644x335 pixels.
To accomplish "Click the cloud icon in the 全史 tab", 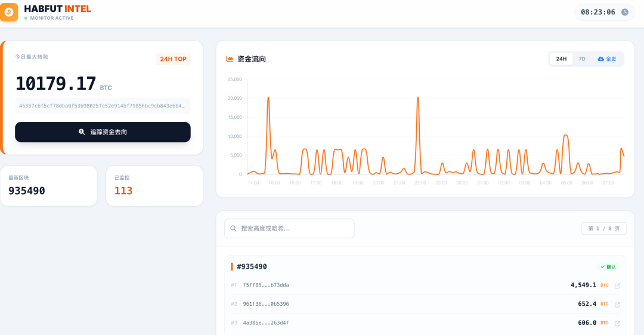I will pyautogui.click(x=600, y=59).
